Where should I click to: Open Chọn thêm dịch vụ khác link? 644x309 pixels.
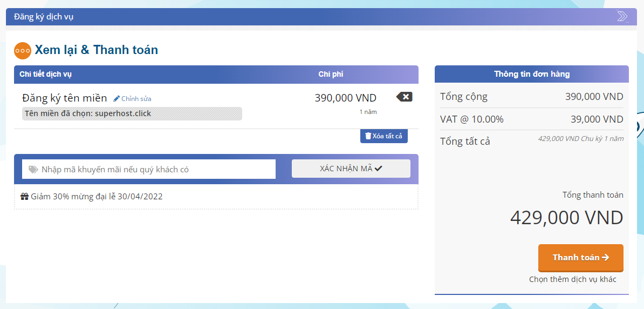pos(572,279)
